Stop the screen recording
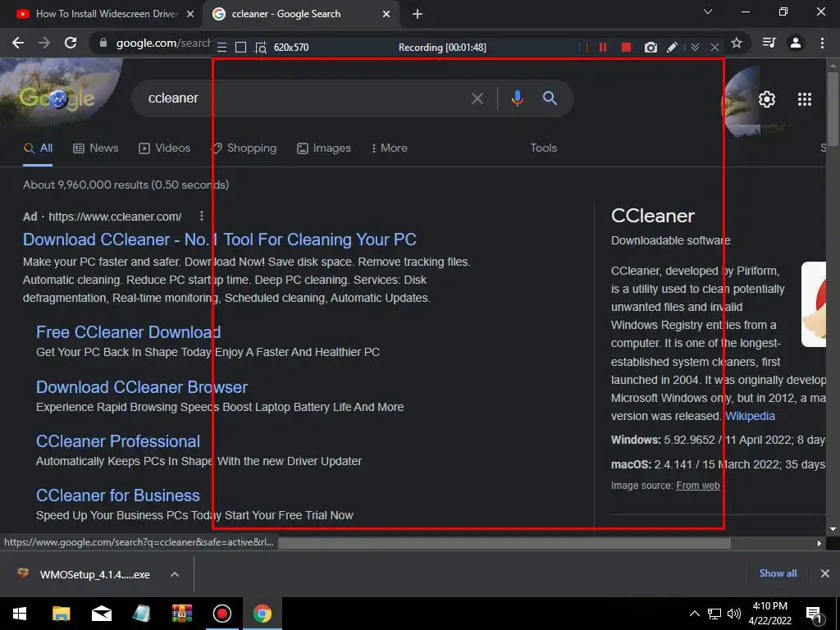This screenshot has height=630, width=840. click(x=626, y=47)
